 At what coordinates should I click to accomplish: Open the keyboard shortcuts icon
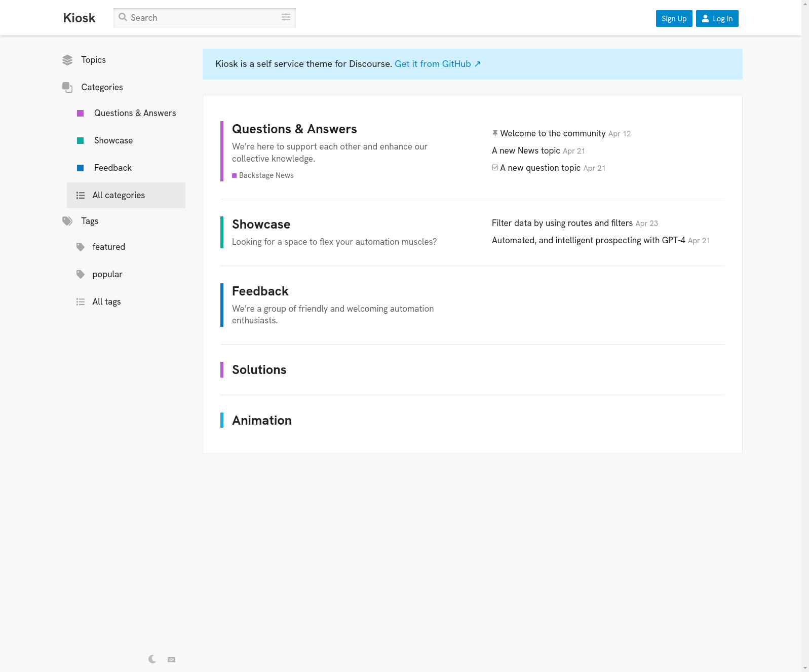[x=171, y=659]
